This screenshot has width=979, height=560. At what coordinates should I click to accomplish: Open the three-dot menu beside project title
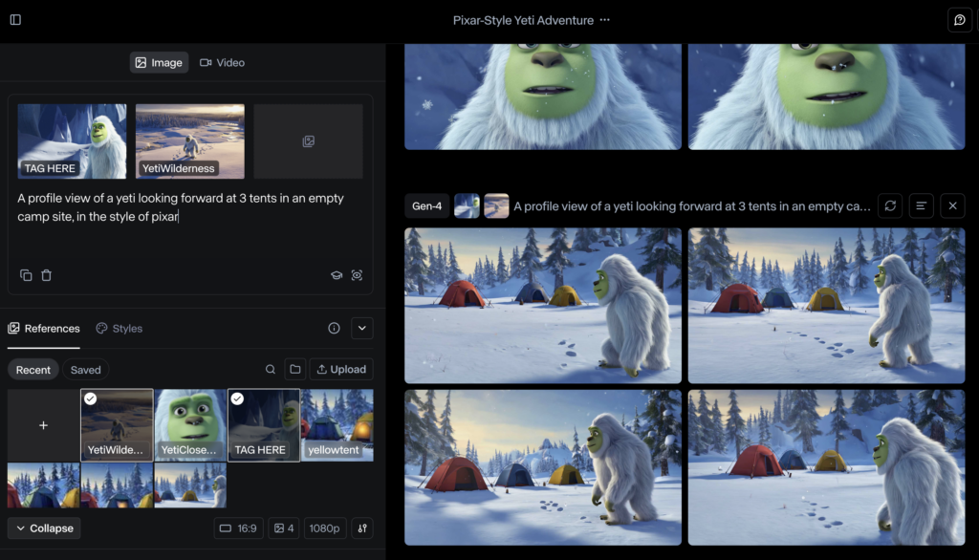coord(604,20)
